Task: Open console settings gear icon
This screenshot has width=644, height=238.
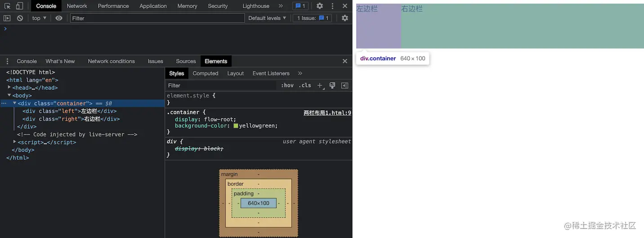Action: [x=345, y=18]
